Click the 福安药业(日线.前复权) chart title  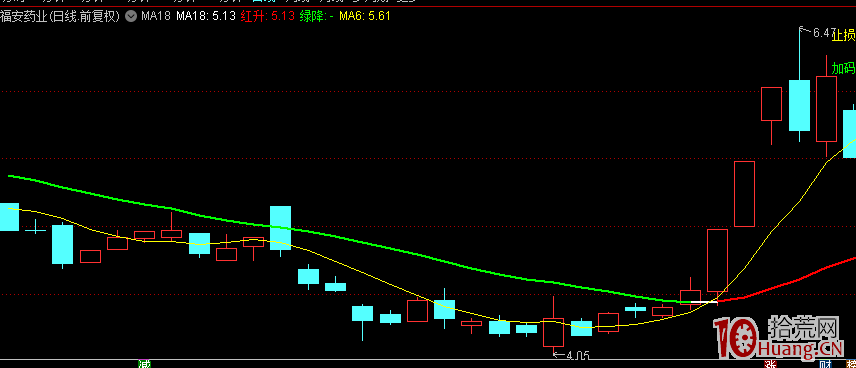coord(60,16)
